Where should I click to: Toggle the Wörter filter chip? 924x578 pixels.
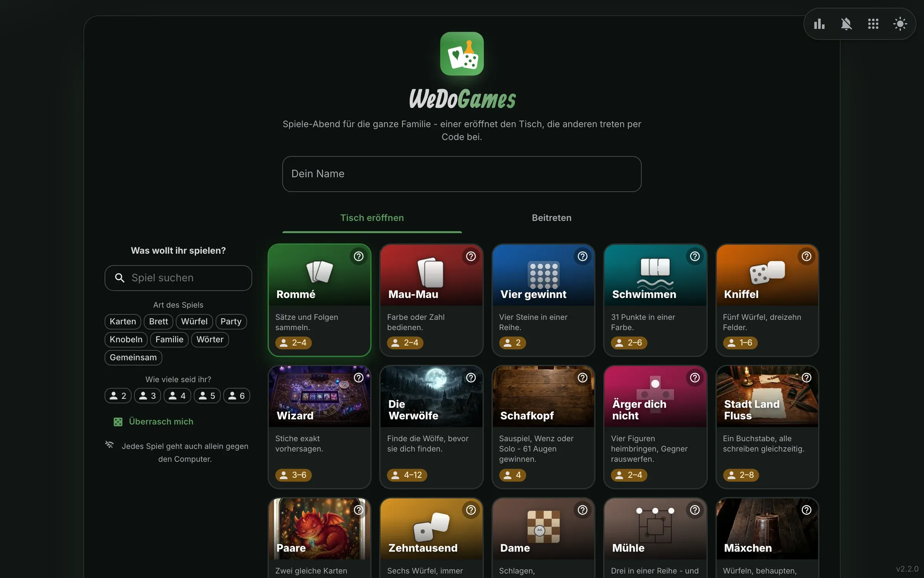point(210,339)
